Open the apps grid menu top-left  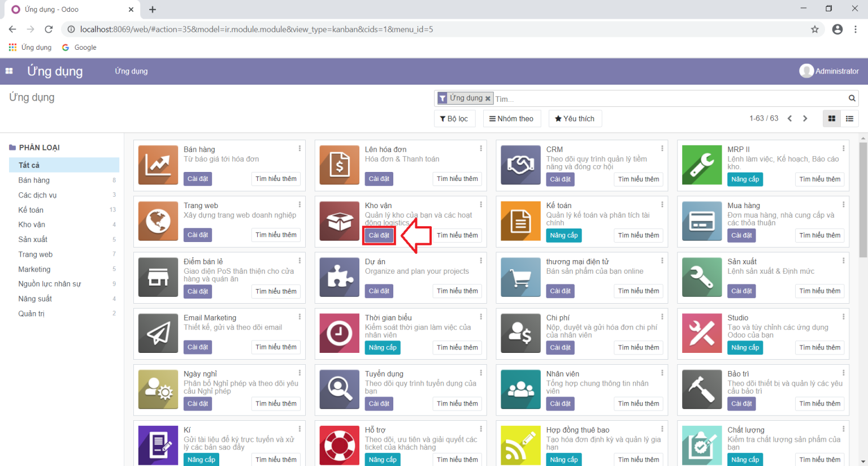point(8,71)
